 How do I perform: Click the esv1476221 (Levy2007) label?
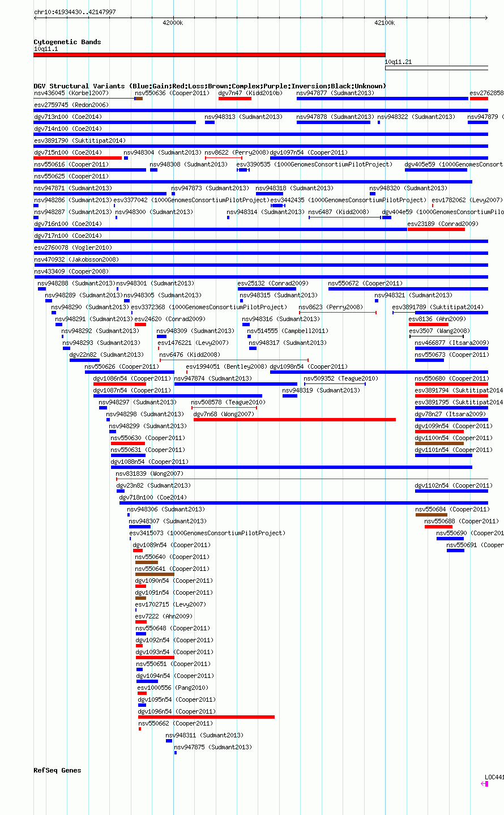(x=193, y=343)
